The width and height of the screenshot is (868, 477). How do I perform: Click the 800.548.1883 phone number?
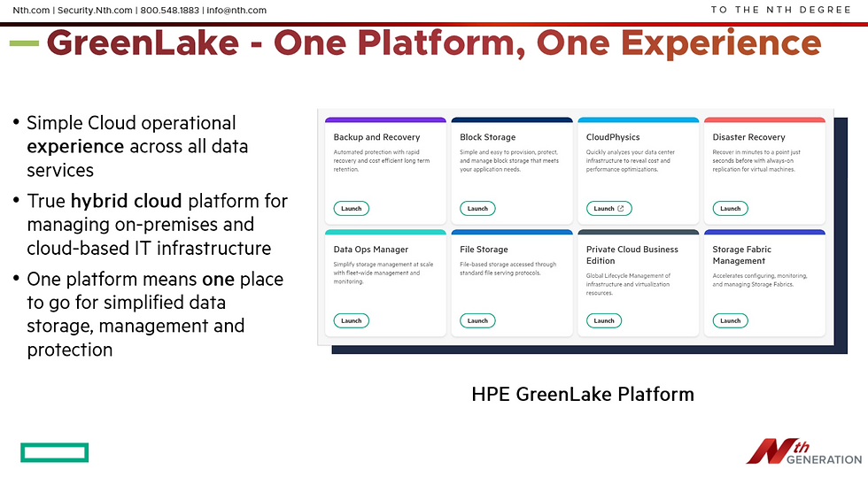(x=169, y=10)
